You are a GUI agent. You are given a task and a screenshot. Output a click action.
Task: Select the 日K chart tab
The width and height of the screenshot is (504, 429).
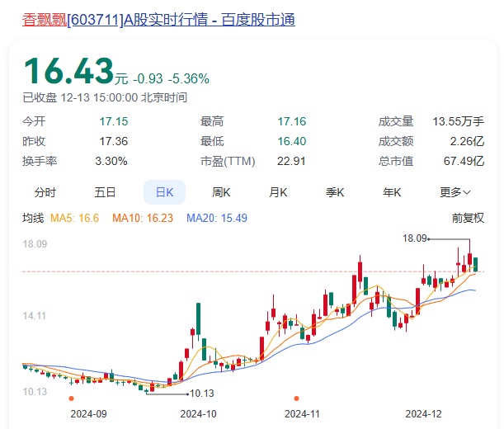(164, 192)
